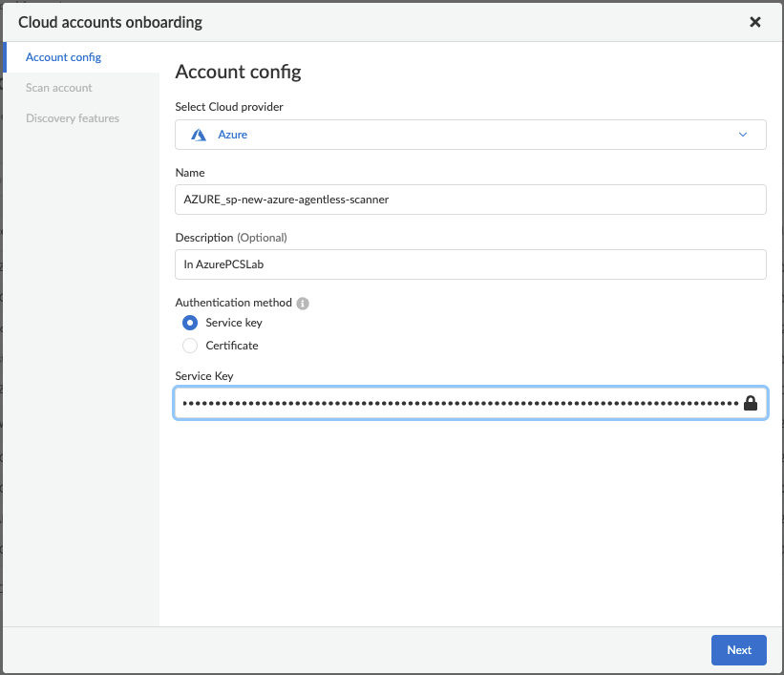784x675 pixels.
Task: Click the Description (Optional) field label
Action: (231, 237)
